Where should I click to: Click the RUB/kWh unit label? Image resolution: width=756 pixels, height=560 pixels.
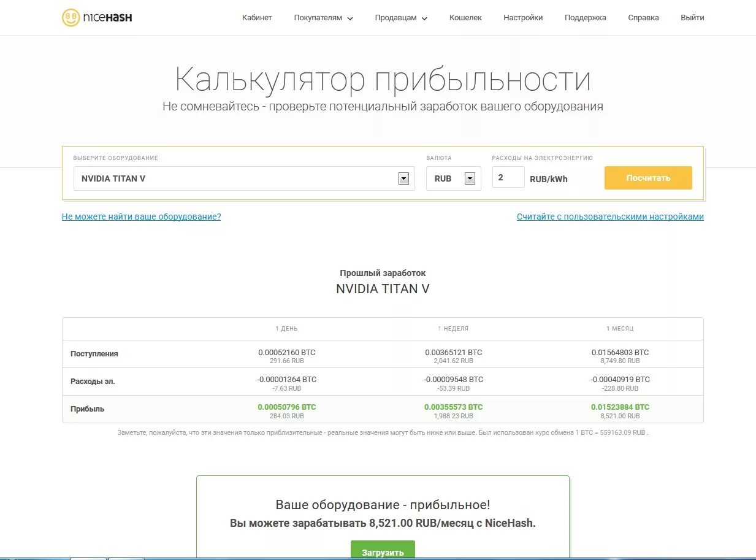[549, 179]
